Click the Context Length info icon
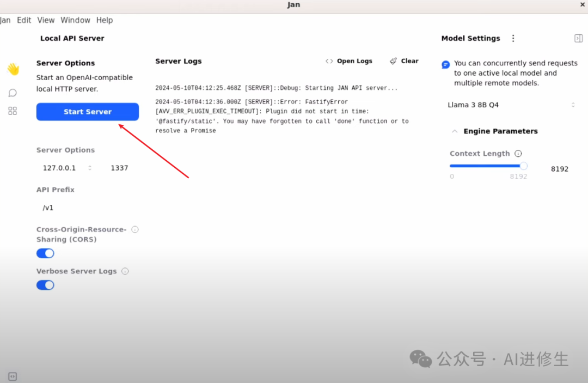The image size is (588, 383). 518,154
